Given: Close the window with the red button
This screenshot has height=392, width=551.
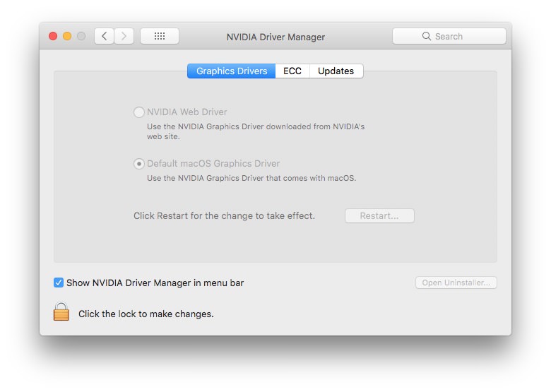Looking at the screenshot, I should click(x=53, y=36).
